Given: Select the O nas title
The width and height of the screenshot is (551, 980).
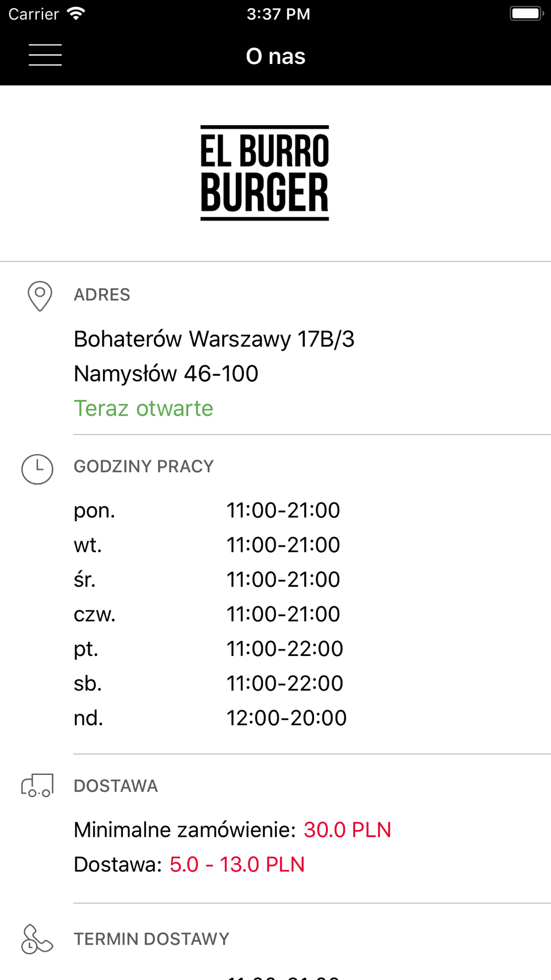Looking at the screenshot, I should click(x=275, y=56).
